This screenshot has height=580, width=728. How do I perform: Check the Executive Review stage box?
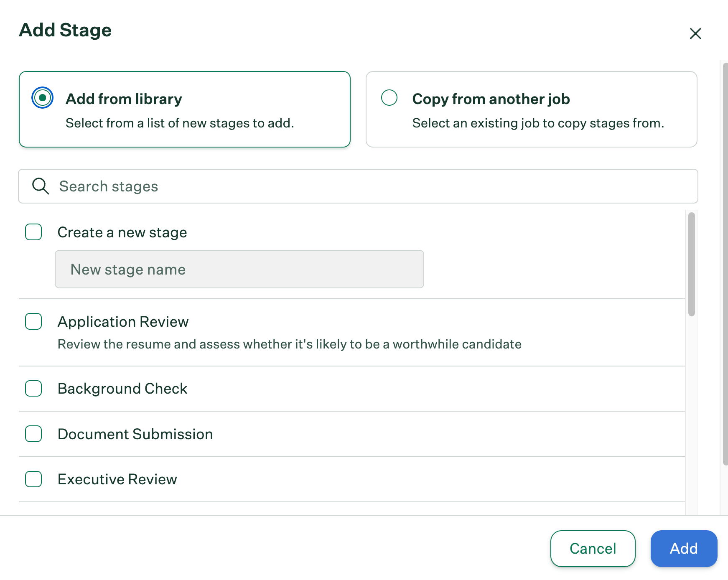33,479
